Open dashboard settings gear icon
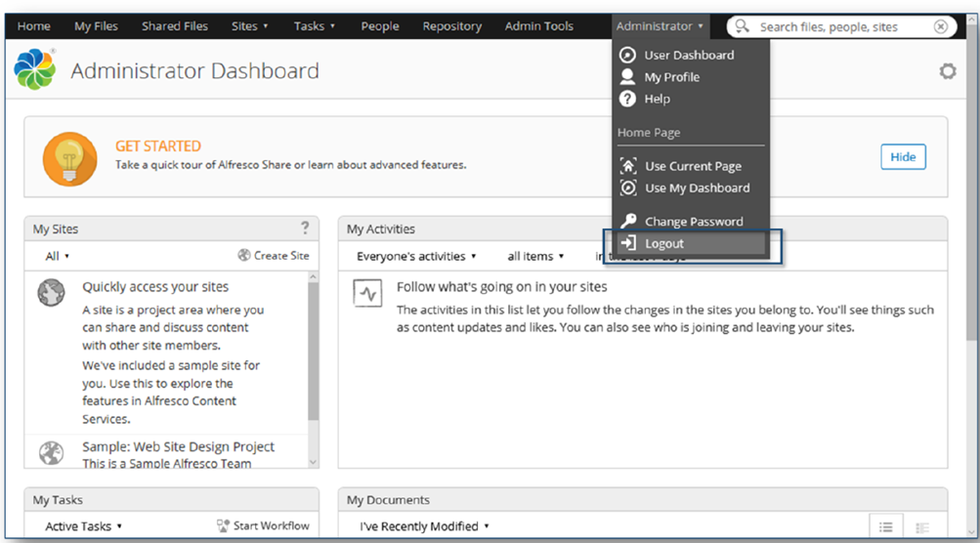 pos(947,71)
